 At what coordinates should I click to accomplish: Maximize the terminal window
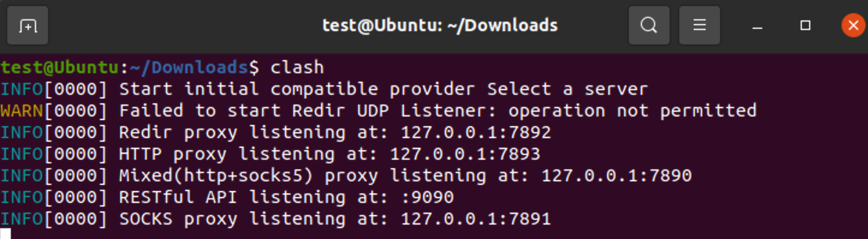pyautogui.click(x=805, y=25)
